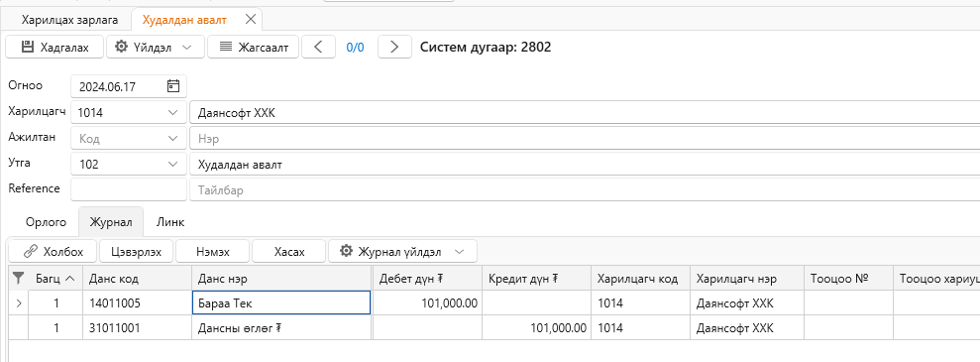
Task: Select the Журнал tab
Action: [x=111, y=222]
